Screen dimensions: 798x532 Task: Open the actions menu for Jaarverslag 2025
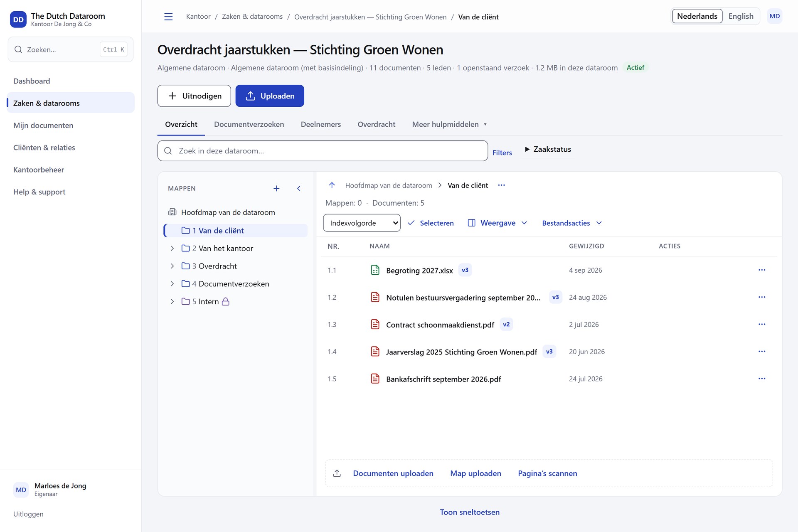click(x=762, y=352)
